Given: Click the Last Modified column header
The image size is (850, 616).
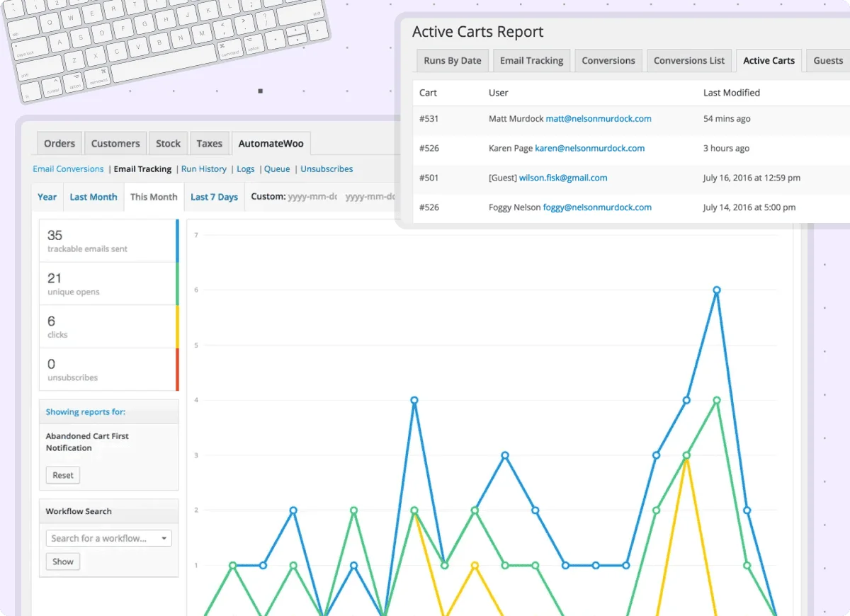Looking at the screenshot, I should coord(732,93).
